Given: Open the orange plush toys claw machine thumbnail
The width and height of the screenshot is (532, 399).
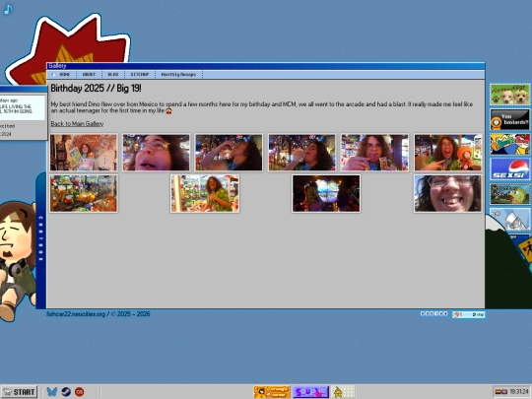Looking at the screenshot, I should [x=84, y=193].
